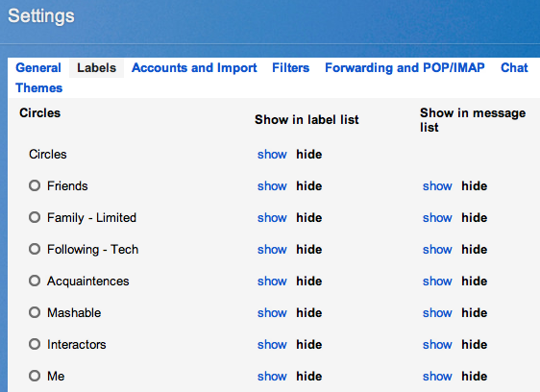Click the Friends circle icon

[35, 185]
